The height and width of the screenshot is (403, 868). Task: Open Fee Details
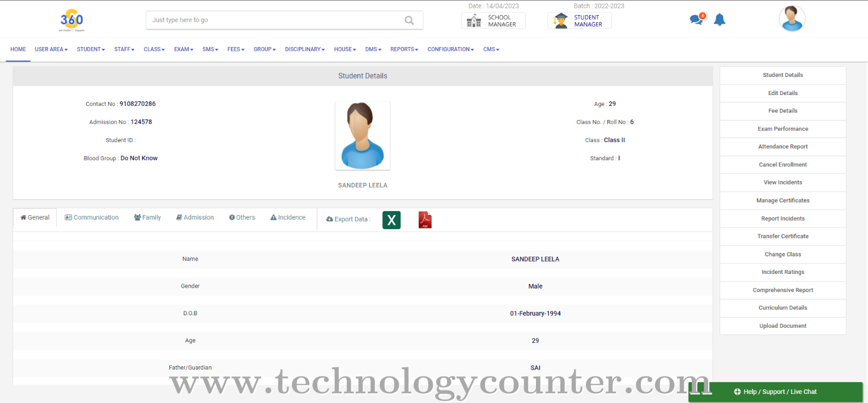coord(783,111)
